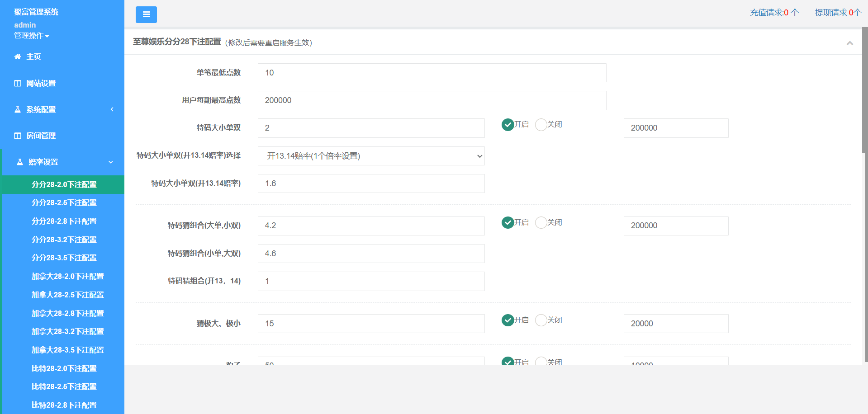Image resolution: width=868 pixels, height=414 pixels.
Task: Open the 开13.14赔率 selection dropdown
Action: pyautogui.click(x=371, y=156)
